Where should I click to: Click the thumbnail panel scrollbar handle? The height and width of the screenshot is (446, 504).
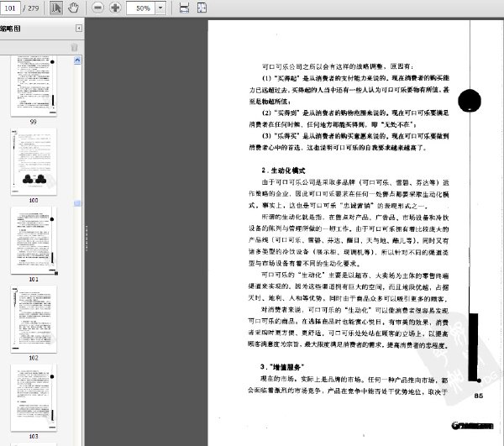pos(77,203)
